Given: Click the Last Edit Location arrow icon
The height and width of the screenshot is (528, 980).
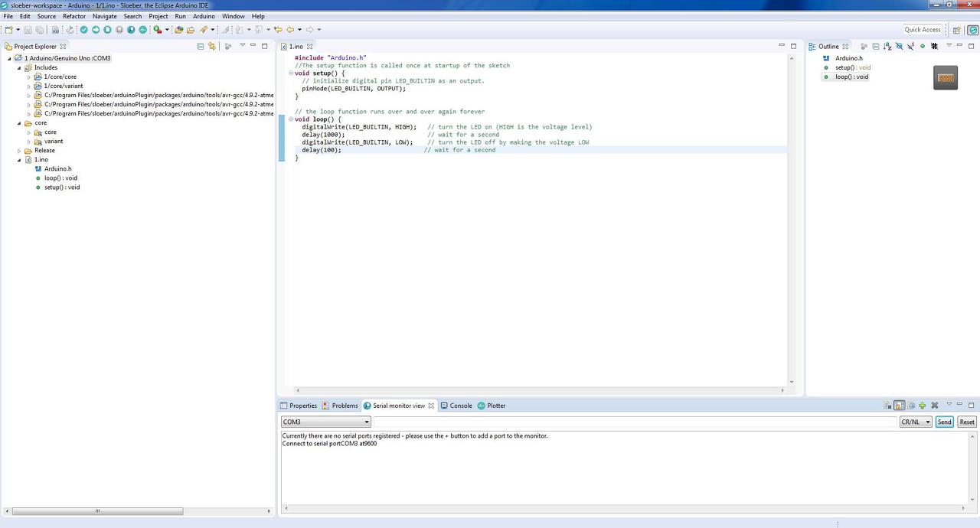Looking at the screenshot, I should 278,30.
